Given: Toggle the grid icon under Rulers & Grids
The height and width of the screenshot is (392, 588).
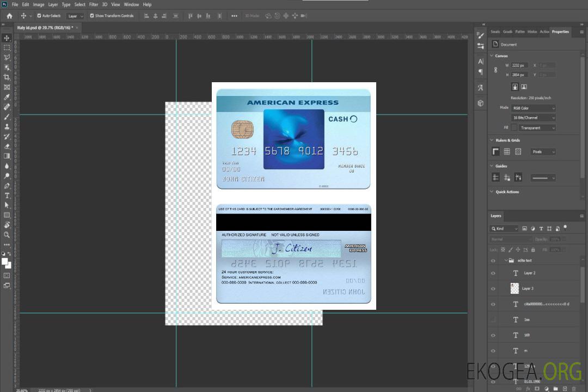Looking at the screenshot, I should (506, 152).
